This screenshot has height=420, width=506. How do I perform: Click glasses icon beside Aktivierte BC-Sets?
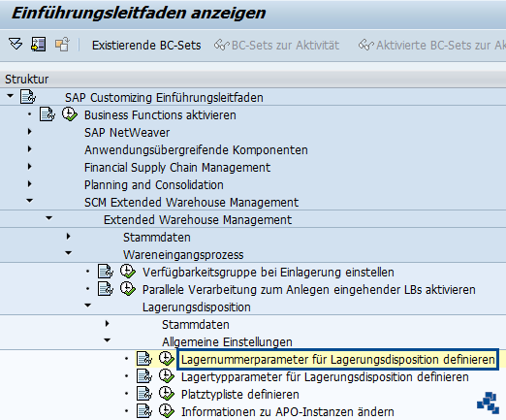pyautogui.click(x=365, y=46)
